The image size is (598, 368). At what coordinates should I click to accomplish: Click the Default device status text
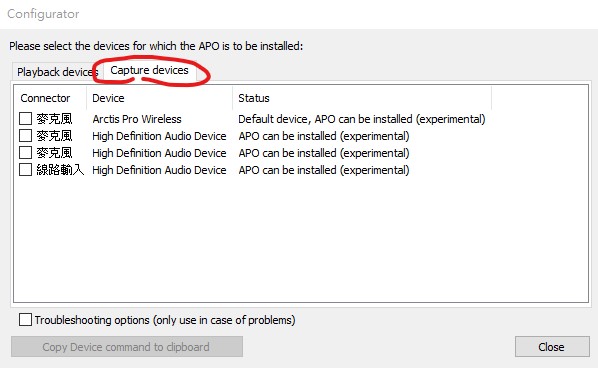(x=362, y=119)
